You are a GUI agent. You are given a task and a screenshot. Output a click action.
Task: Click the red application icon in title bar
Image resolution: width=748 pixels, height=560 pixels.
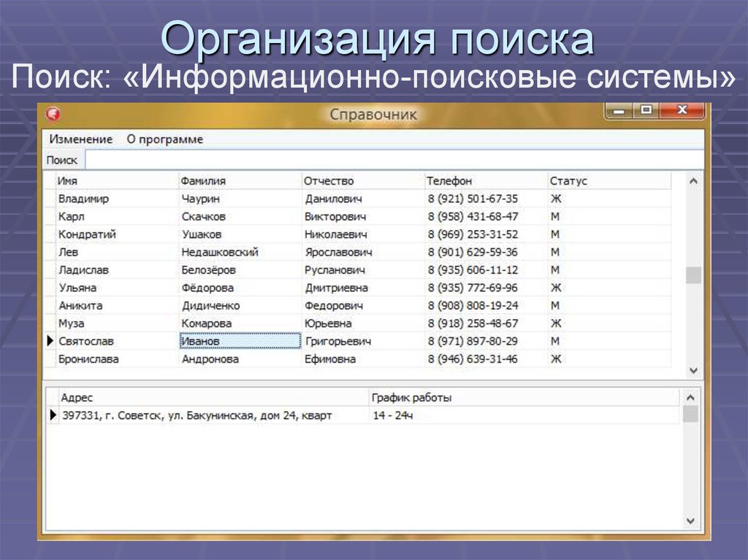53,114
